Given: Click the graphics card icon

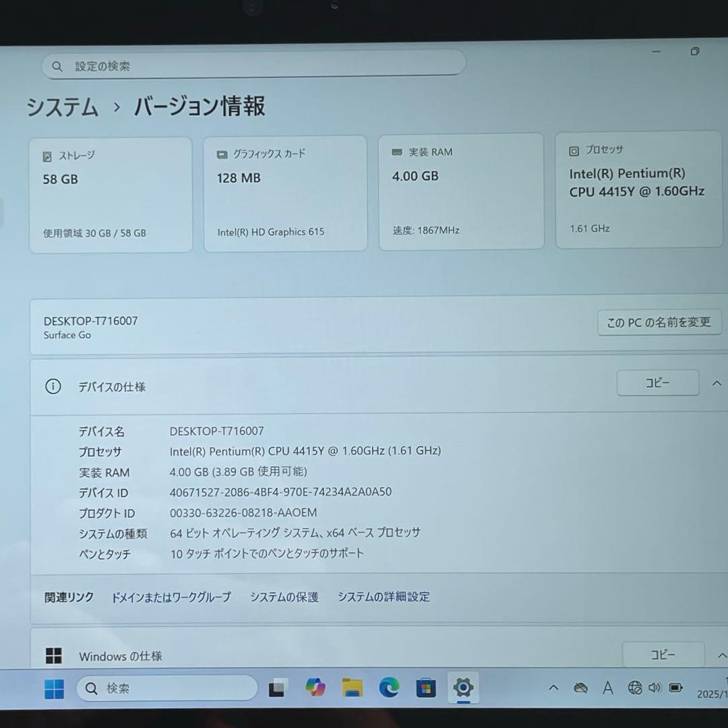Looking at the screenshot, I should point(222,154).
